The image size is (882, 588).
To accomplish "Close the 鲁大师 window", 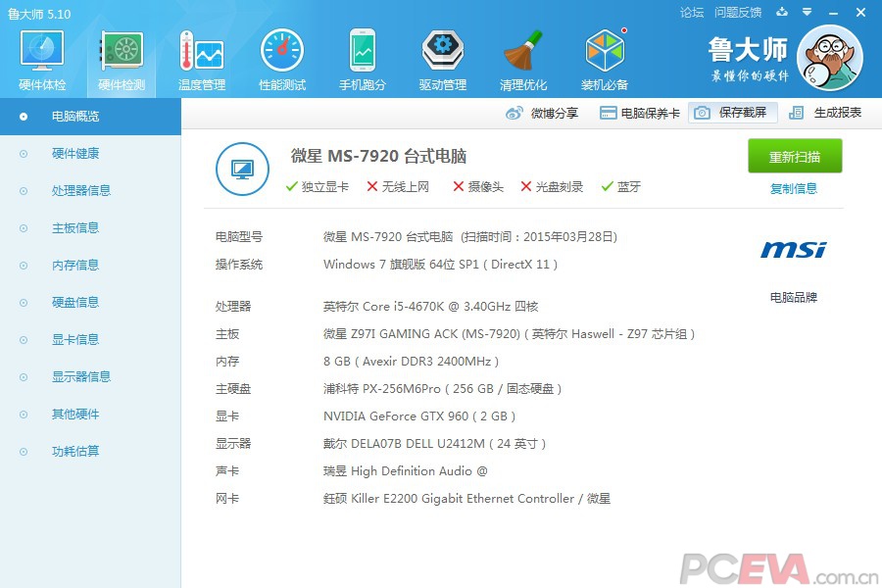I will [860, 13].
